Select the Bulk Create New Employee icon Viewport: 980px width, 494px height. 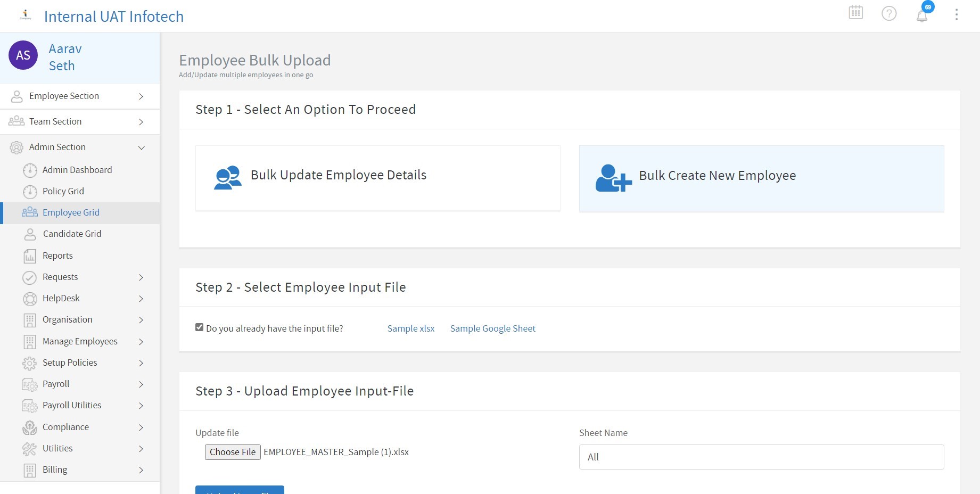(x=612, y=178)
